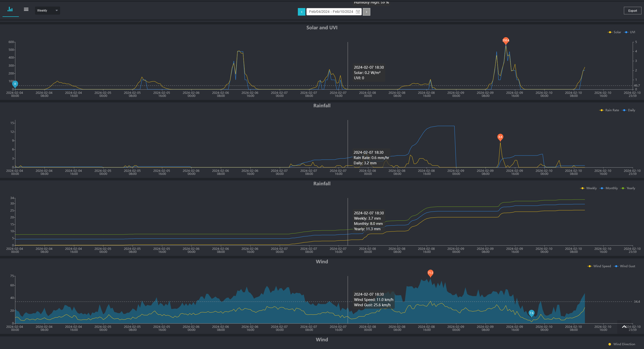
Task: Toggle the Wind Gust legend series
Action: [625, 266]
